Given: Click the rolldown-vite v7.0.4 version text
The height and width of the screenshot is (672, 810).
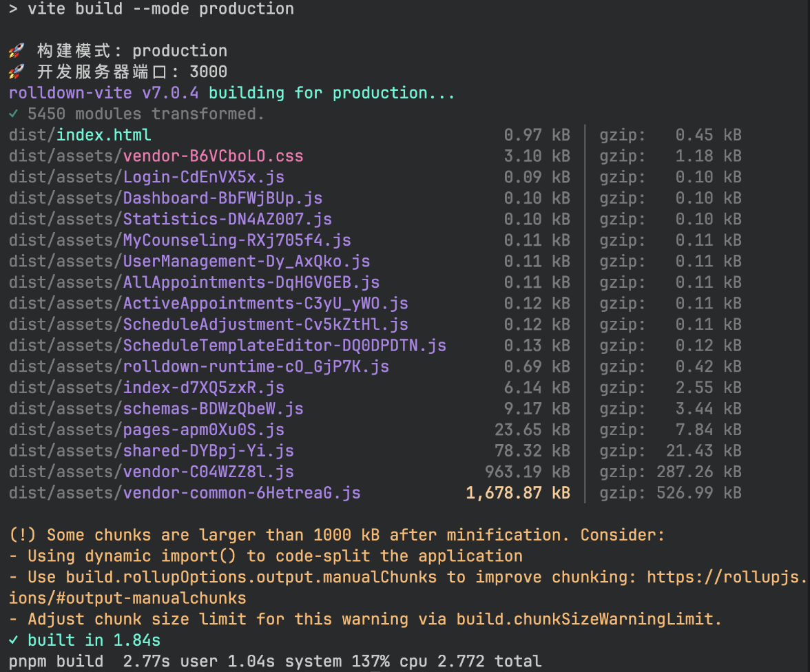Looking at the screenshot, I should pyautogui.click(x=103, y=93).
